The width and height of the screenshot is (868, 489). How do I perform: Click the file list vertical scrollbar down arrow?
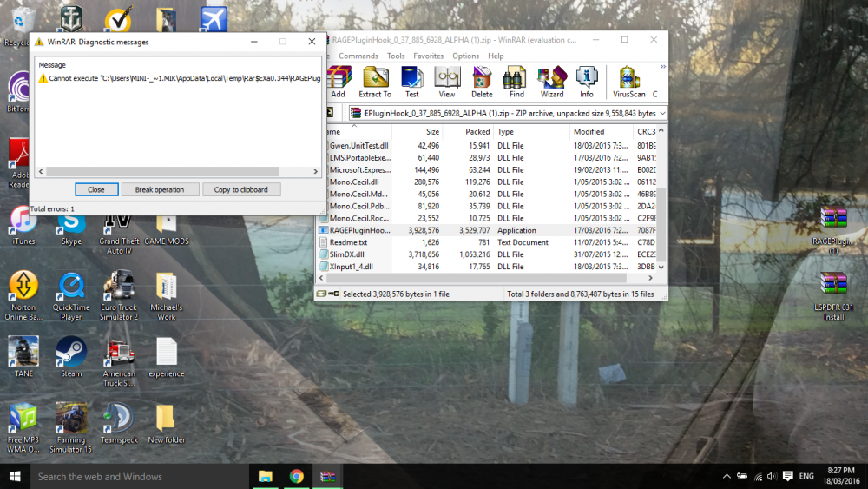(x=661, y=267)
